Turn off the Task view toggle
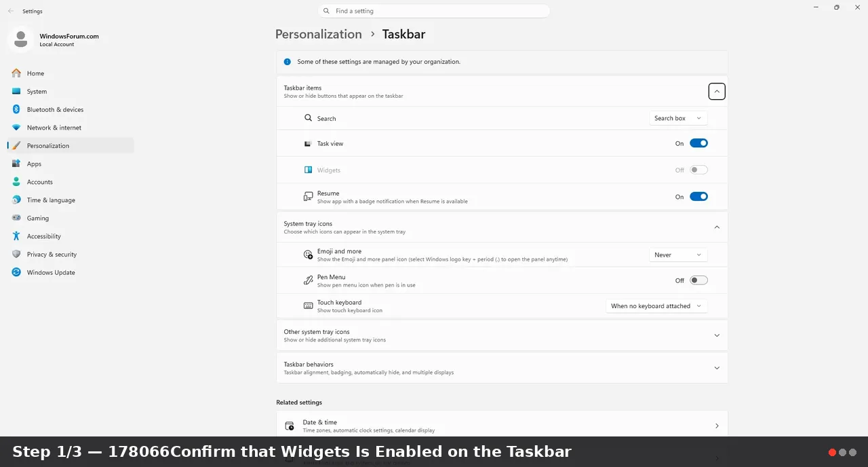 point(698,143)
